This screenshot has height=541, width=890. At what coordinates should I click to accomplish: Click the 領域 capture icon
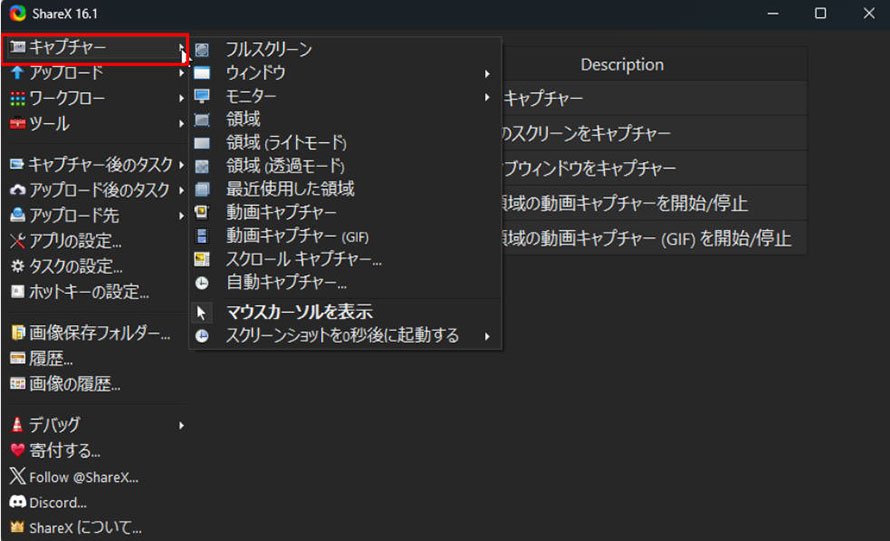202,120
